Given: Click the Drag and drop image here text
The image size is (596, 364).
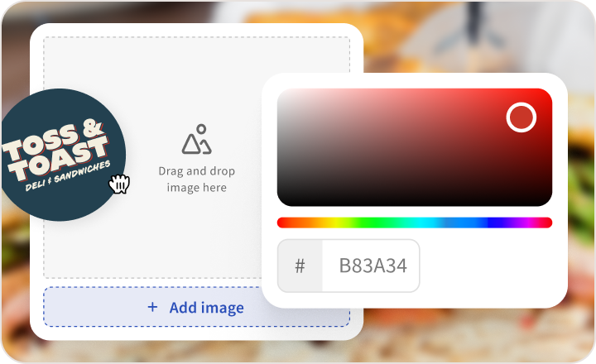Looking at the screenshot, I should click(x=196, y=180).
